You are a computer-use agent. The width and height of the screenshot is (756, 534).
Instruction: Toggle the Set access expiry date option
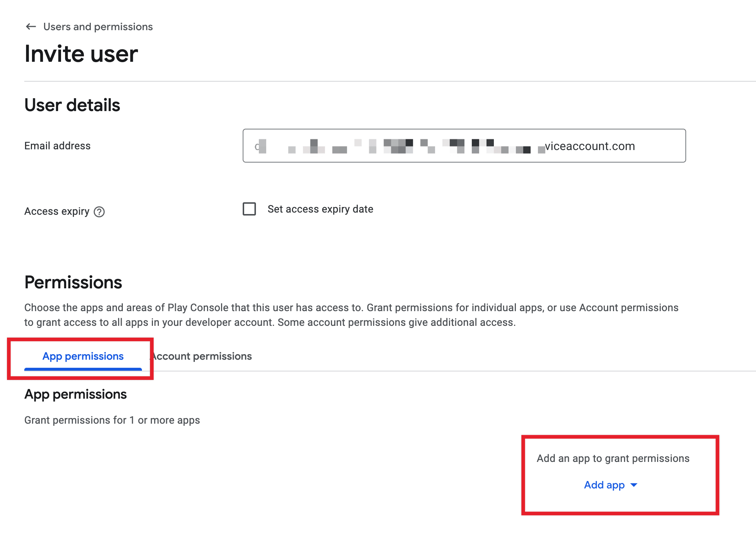249,209
